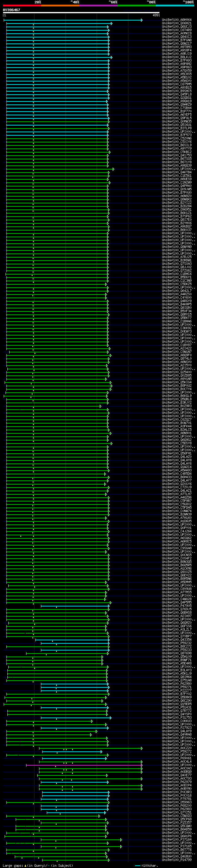Image resolution: width=197 pixels, height=868 pixels.
Task: Click the cyan alignment bar for UniRef100_P31753
Action: point(76,718)
